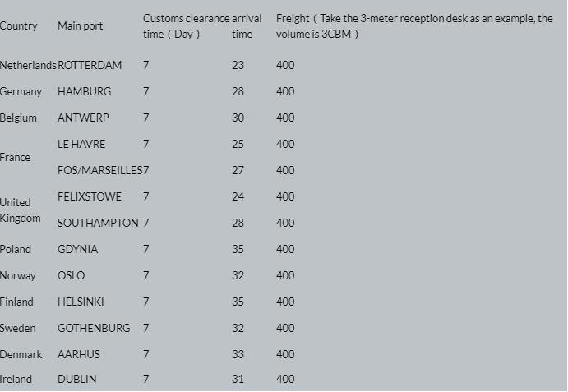Click the Freight column header text
This screenshot has width=568, height=392.
(414, 26)
